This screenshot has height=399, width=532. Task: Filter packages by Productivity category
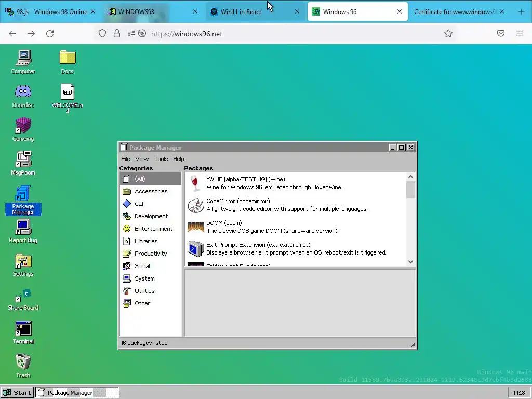coord(151,254)
